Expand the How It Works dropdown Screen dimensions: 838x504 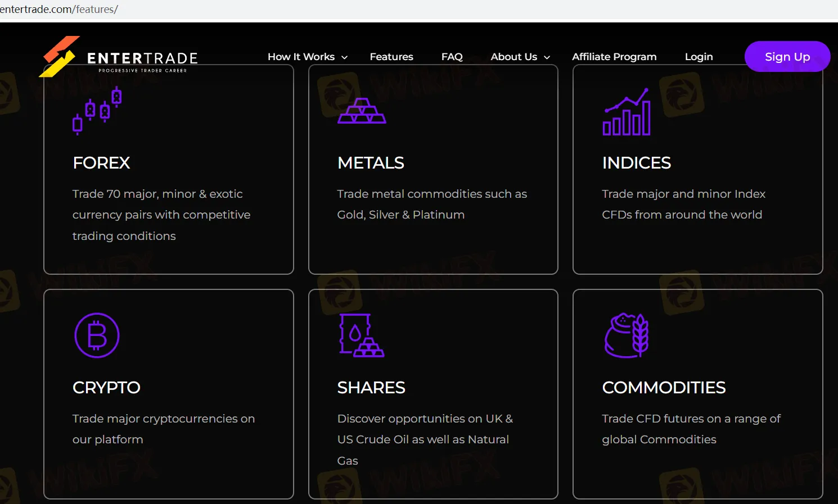pos(307,56)
